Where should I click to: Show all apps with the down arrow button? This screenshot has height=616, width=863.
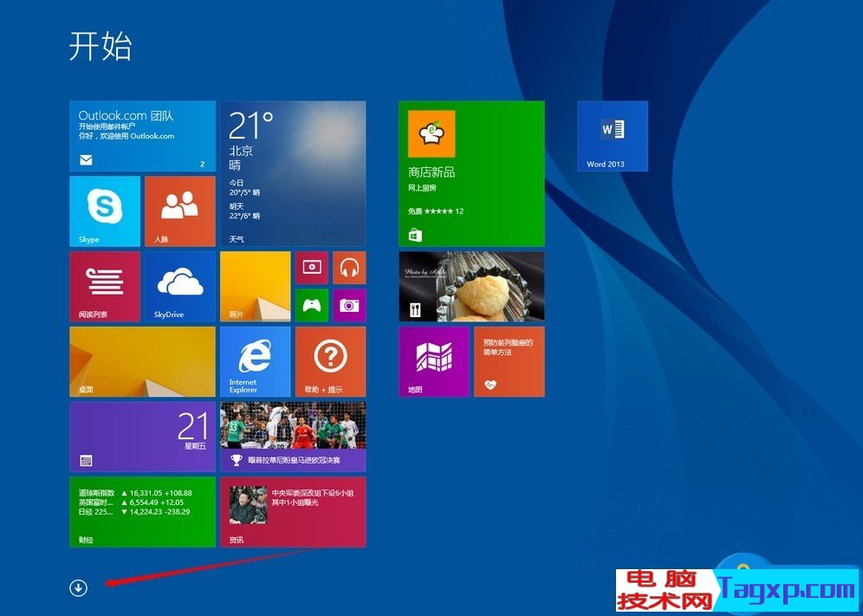(79, 588)
